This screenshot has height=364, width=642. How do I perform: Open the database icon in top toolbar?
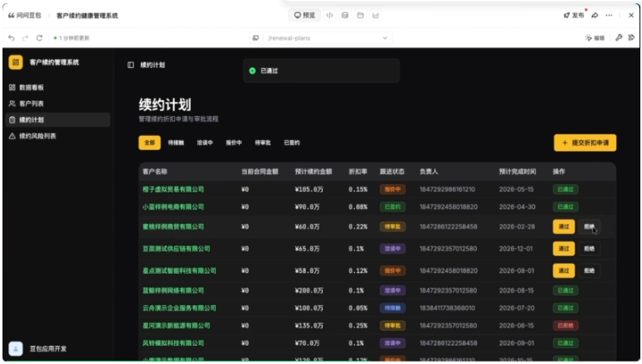pos(345,16)
